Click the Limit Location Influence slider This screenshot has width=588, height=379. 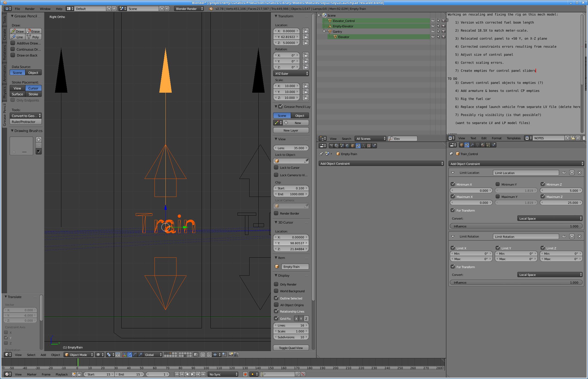[x=516, y=226]
